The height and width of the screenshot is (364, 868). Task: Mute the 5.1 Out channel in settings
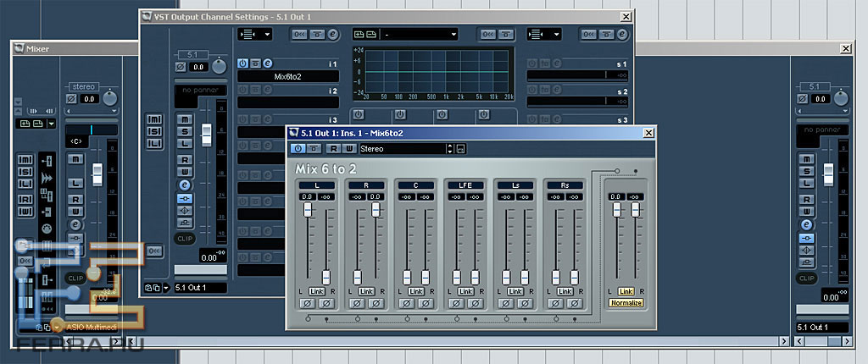pos(184,119)
